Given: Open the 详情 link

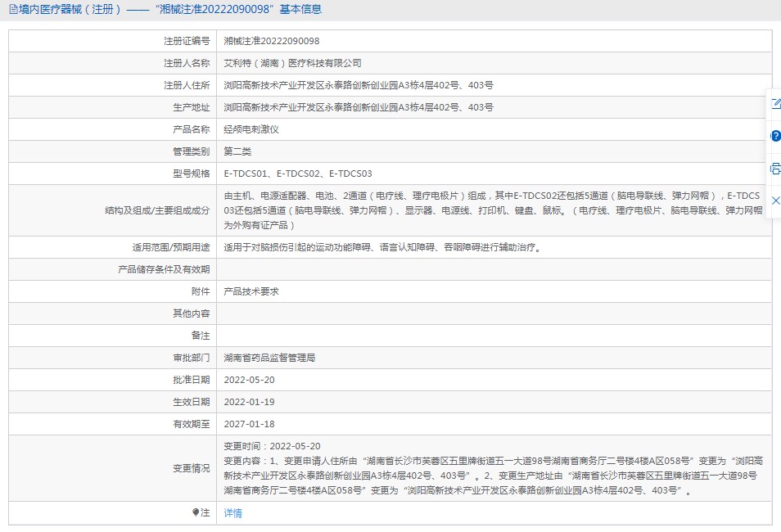Looking at the screenshot, I should (233, 513).
